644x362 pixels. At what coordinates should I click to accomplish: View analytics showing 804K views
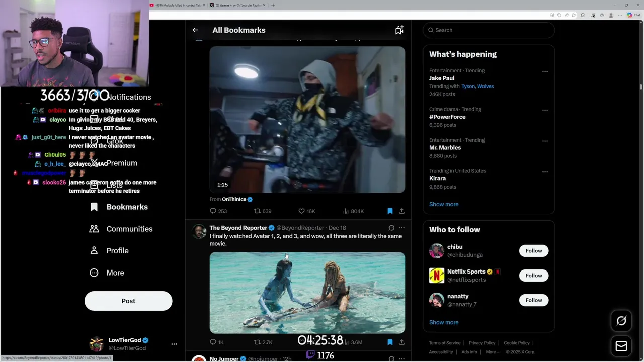(x=353, y=211)
